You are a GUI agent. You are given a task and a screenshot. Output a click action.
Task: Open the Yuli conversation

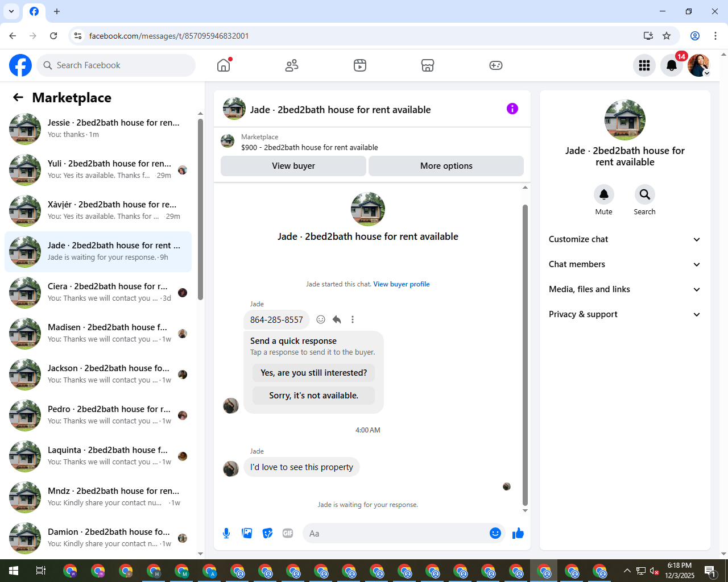(98, 170)
